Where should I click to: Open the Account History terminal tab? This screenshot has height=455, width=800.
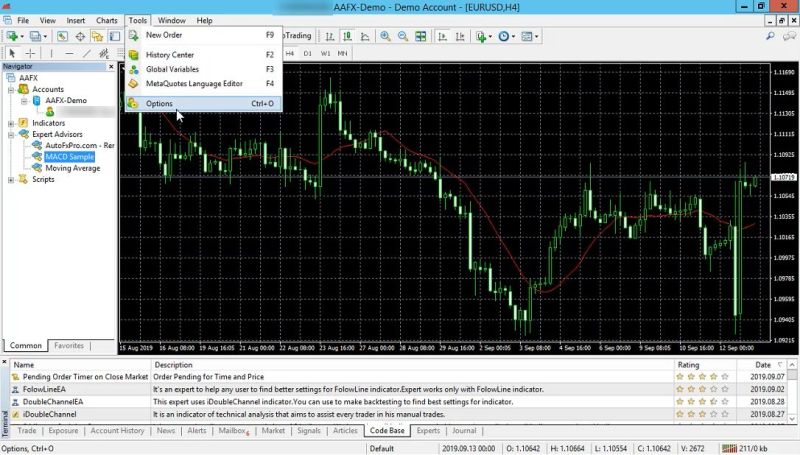117,430
